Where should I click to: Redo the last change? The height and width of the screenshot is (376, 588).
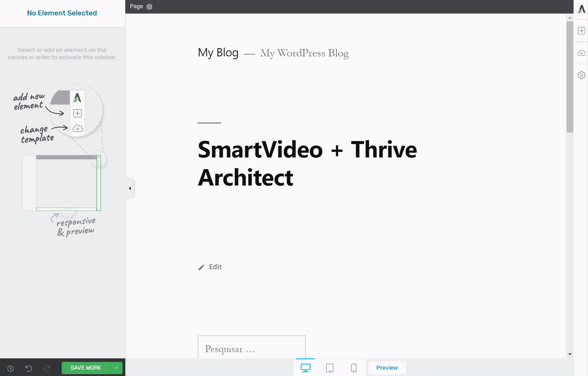(x=47, y=368)
